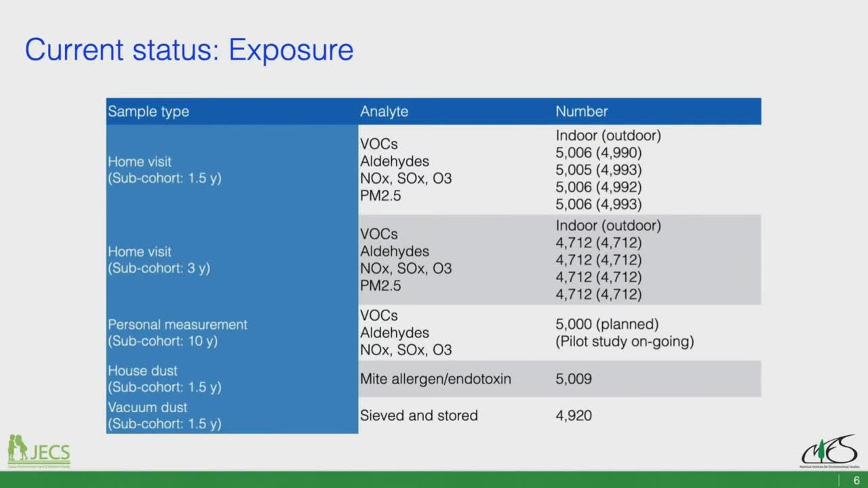Click the 'Analyte' column header
This screenshot has width=868, height=488.
pyautogui.click(x=384, y=112)
